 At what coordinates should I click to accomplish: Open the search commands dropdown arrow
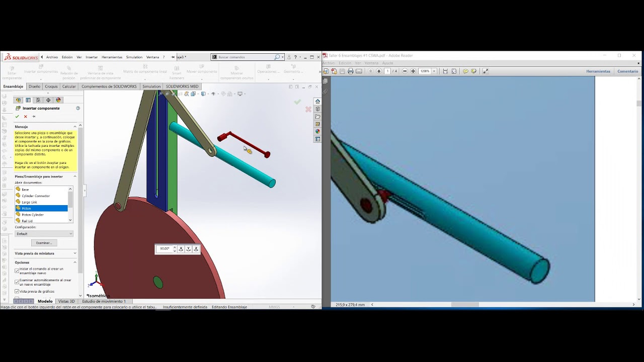(283, 57)
